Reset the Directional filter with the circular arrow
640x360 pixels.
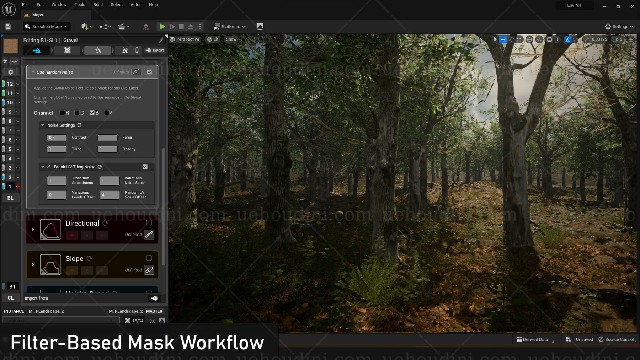(105, 223)
